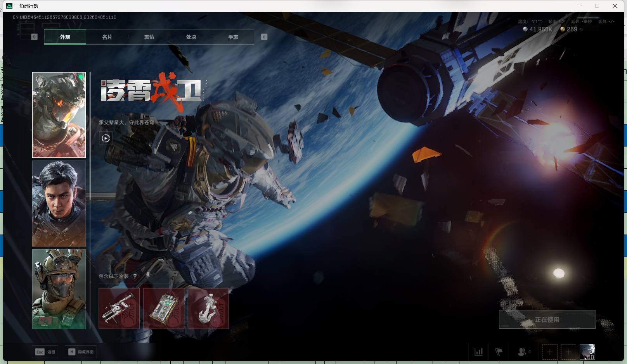The height and width of the screenshot is (364, 627).
Task: Click the gold coin icon beside 269
Action: point(563,29)
